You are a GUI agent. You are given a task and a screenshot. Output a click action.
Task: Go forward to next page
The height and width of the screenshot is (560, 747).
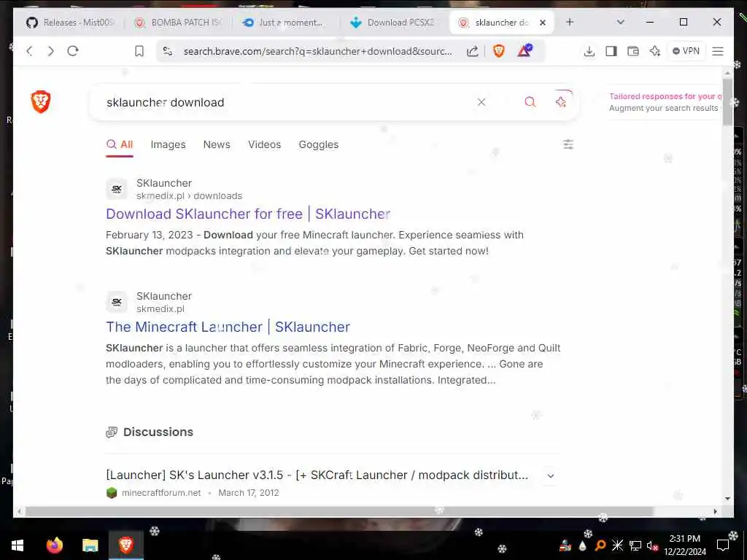pos(51,51)
